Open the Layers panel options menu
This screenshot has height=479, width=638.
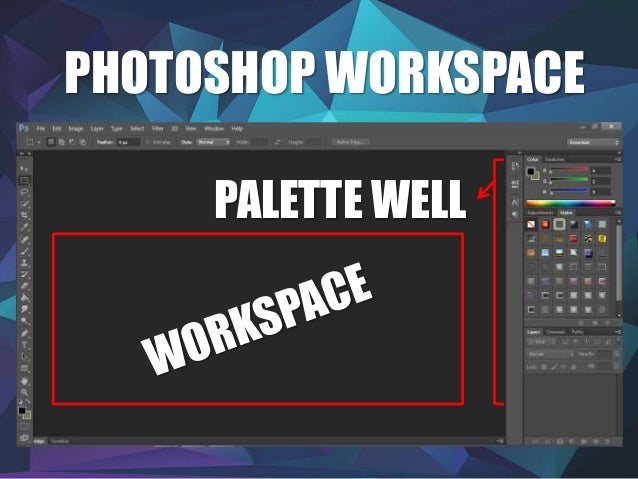(x=618, y=332)
